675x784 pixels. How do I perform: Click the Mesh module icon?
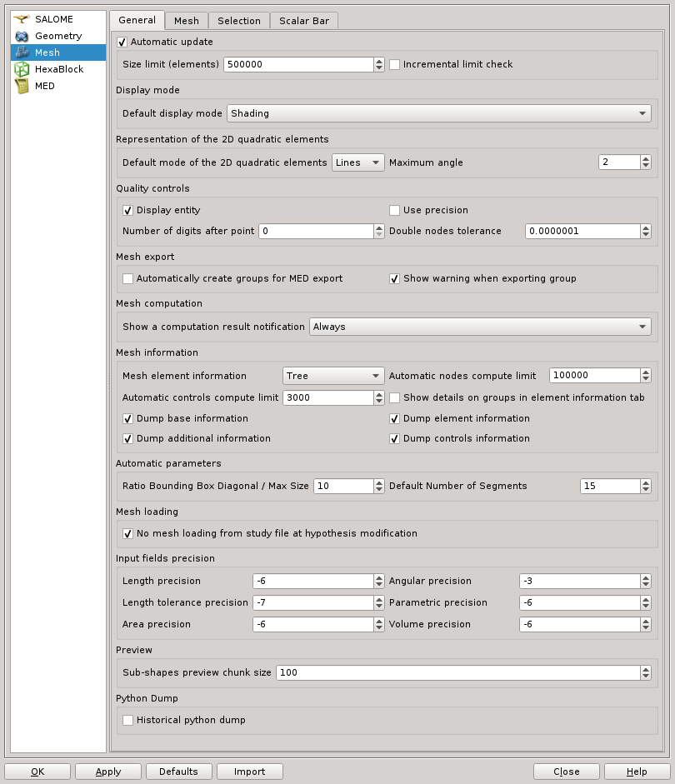[x=22, y=52]
